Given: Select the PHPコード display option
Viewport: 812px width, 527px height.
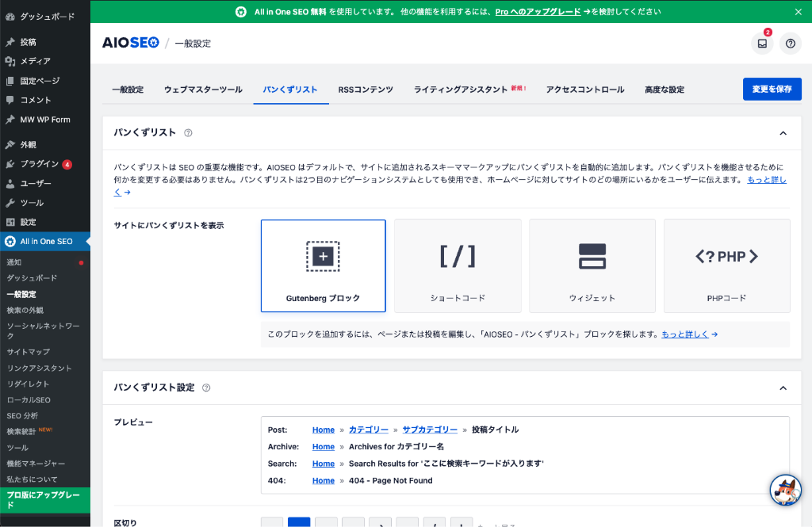Looking at the screenshot, I should pos(726,265).
